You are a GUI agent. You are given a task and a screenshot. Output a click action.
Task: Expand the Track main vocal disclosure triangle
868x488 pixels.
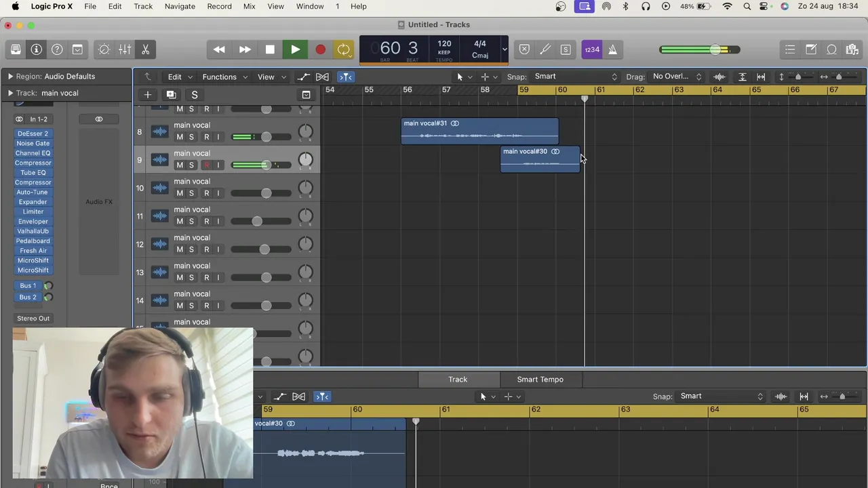tap(10, 93)
